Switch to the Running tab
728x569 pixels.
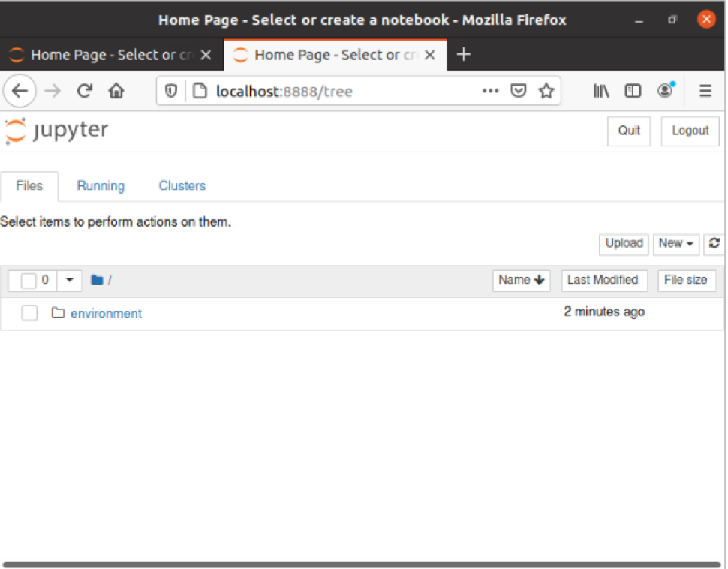[101, 186]
